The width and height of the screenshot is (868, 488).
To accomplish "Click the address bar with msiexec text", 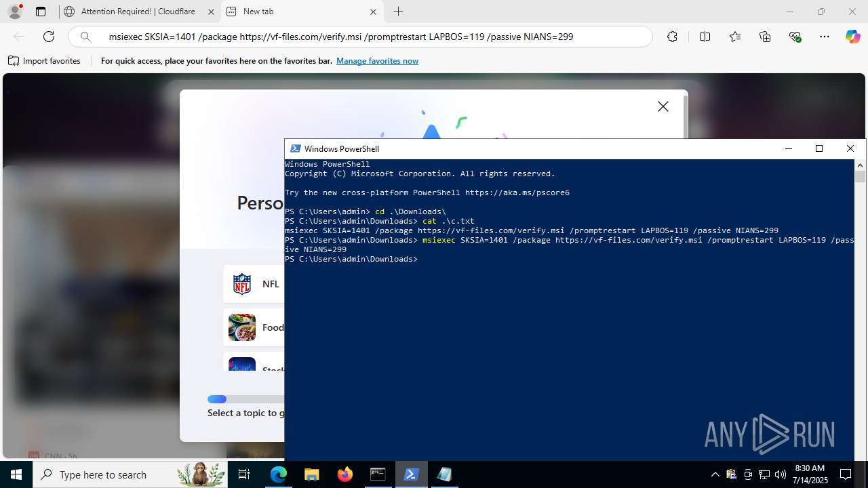I will point(360,37).
